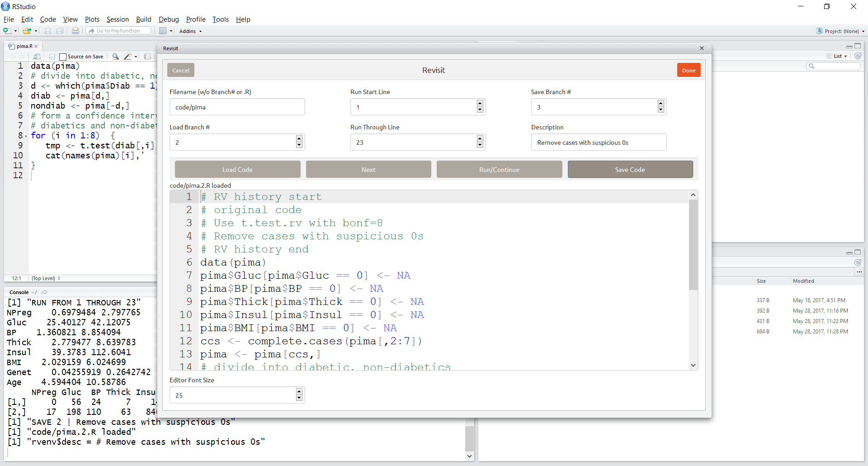The image size is (868, 466).
Task: Click the Print icon in main toolbar
Action: pyautogui.click(x=75, y=31)
